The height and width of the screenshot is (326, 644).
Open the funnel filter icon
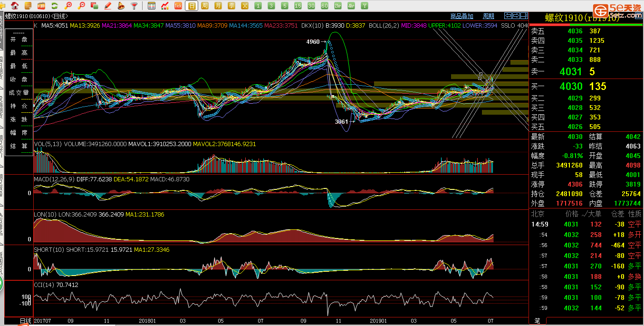[x=134, y=6]
